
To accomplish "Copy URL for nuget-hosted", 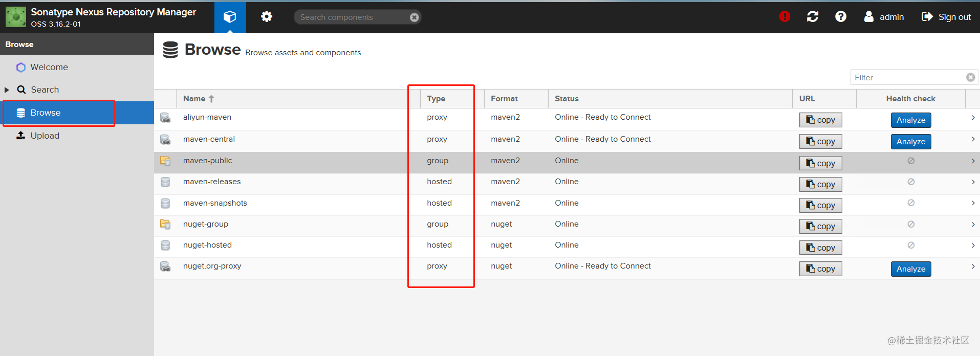I will click(x=820, y=248).
